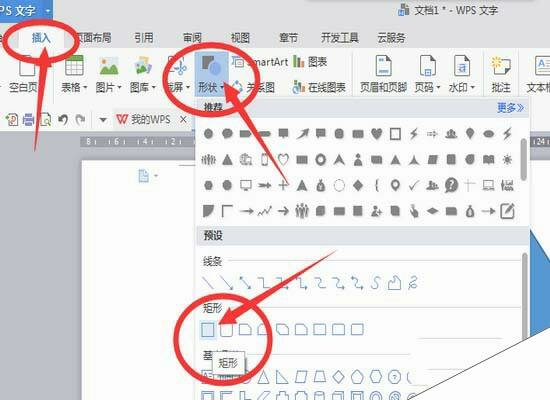Open 页眉和页脚 header and footer
Viewport: 550px width, 400px height.
(383, 74)
